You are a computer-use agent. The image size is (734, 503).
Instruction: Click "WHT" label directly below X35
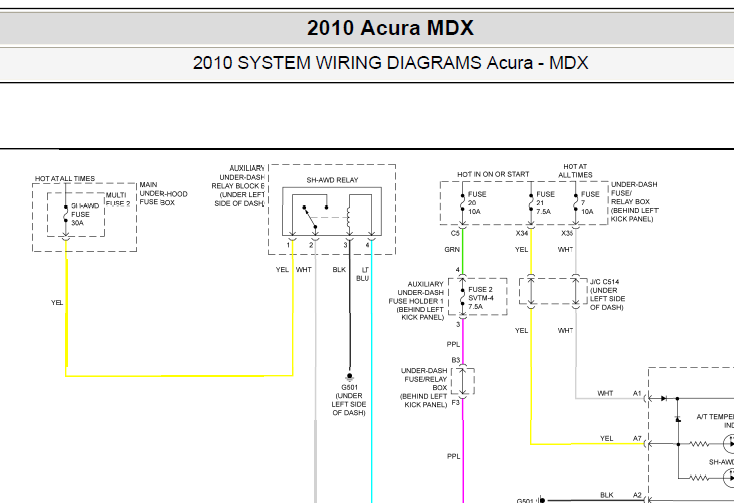[x=565, y=249]
